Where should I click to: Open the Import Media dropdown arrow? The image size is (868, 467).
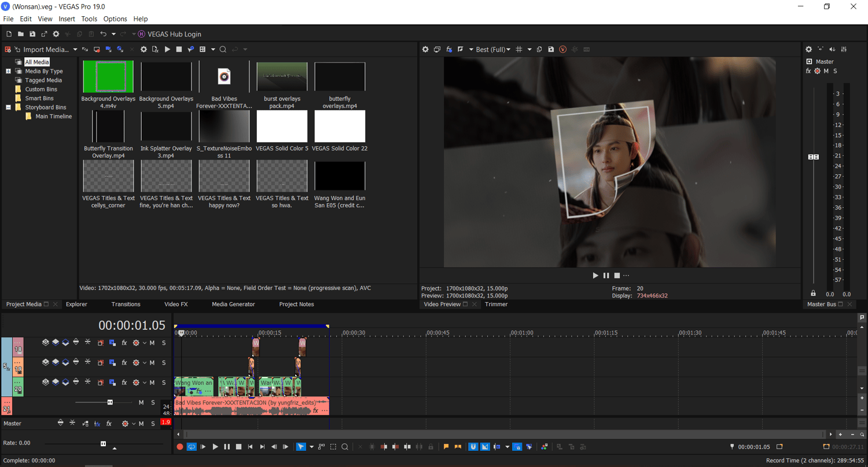pos(75,50)
